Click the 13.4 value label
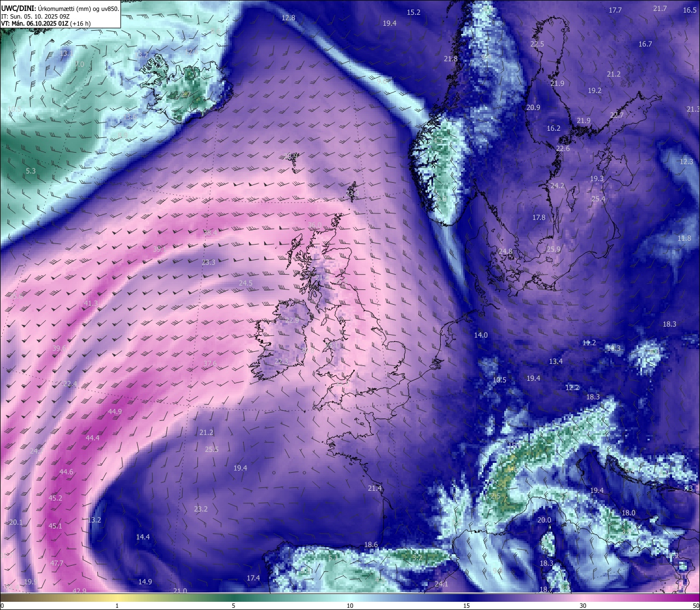 556,361
